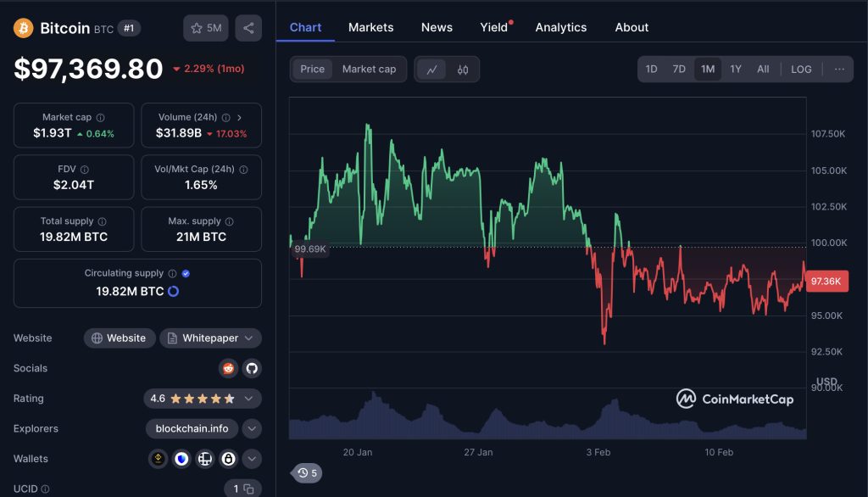Open the padlock wallet icon

[x=228, y=459]
